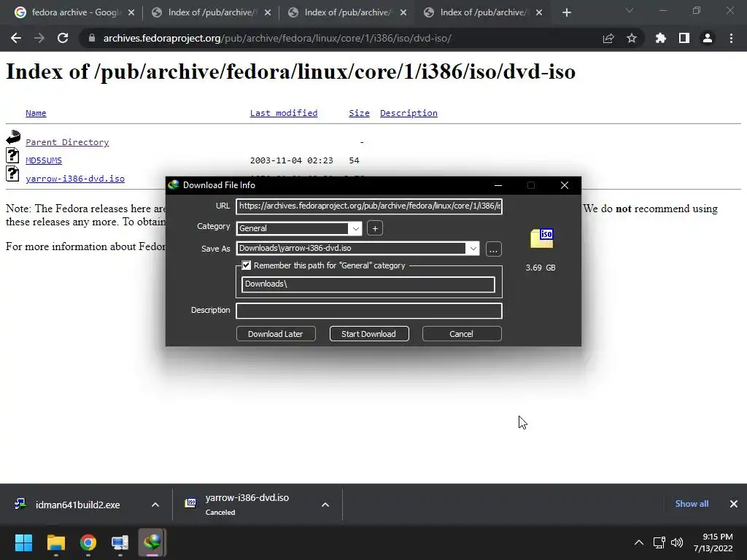The width and height of the screenshot is (747, 560).
Task: Click the Start Download button
Action: 368,334
